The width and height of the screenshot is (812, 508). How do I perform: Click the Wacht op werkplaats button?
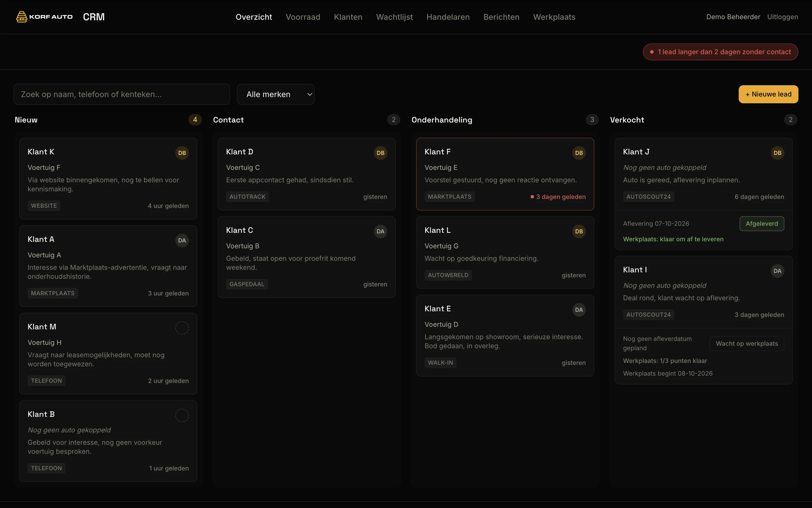click(747, 343)
